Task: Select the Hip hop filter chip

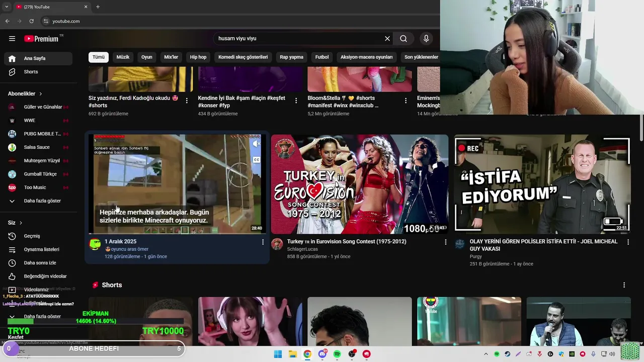Action: [198, 57]
